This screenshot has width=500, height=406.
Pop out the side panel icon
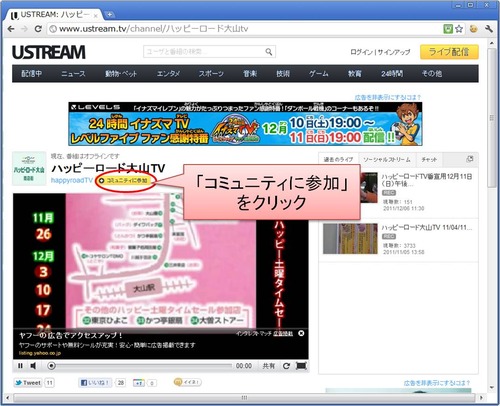tap(470, 159)
